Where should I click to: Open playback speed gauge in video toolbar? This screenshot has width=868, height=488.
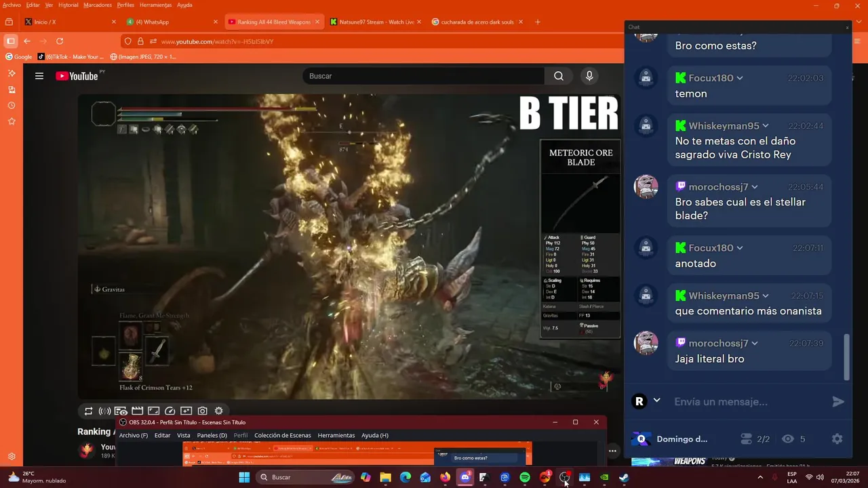coord(170,411)
